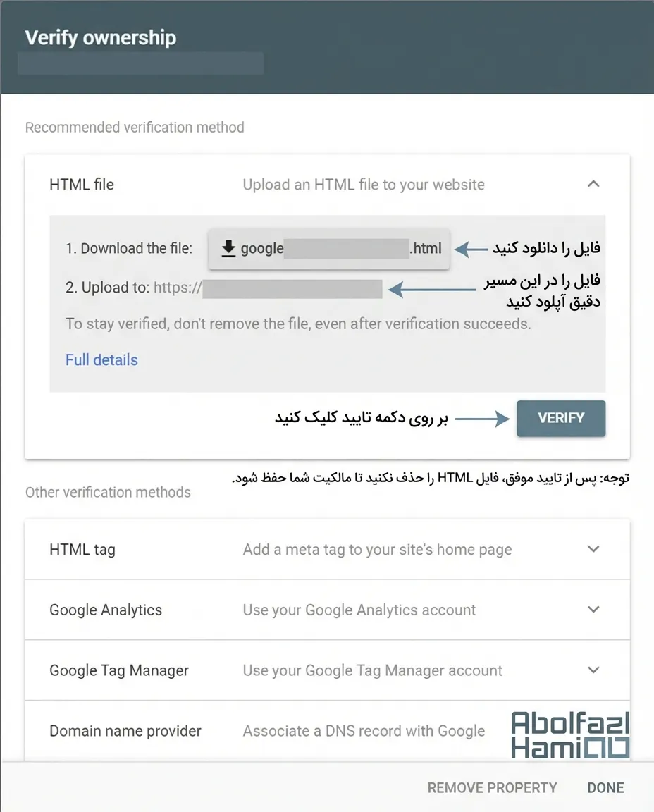Image resolution: width=654 pixels, height=812 pixels.
Task: Open the Domain name provider method
Action: [125, 731]
